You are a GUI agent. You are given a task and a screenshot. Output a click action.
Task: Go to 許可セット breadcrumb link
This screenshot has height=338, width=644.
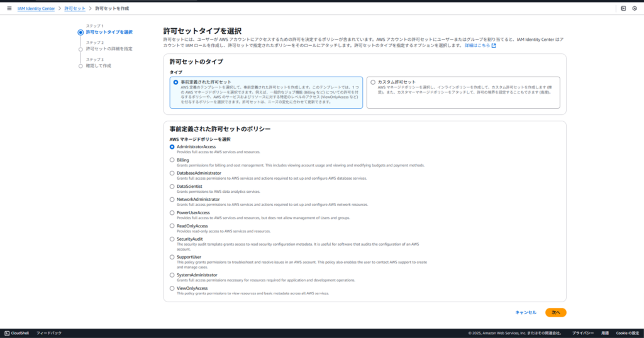[75, 8]
